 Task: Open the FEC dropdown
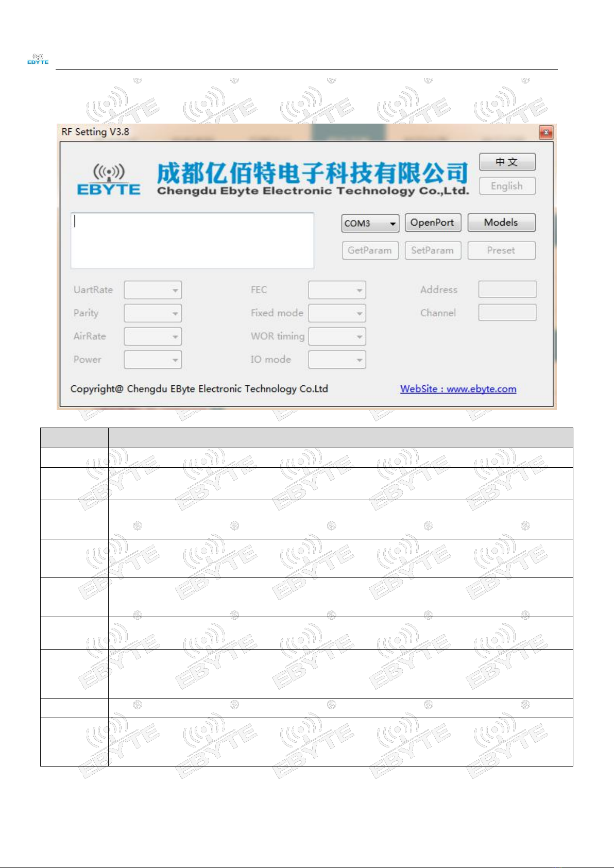(337, 290)
